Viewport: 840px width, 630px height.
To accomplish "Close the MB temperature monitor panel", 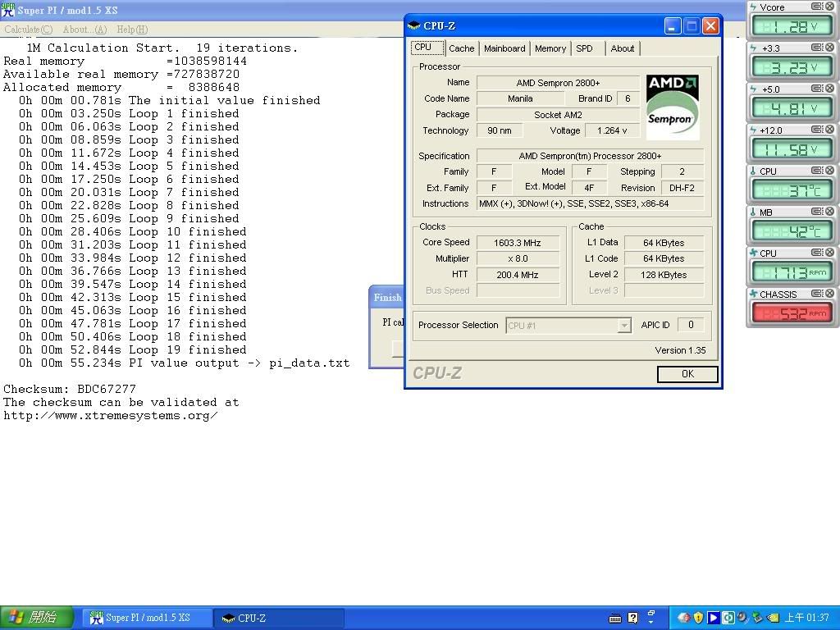I will click(x=829, y=211).
